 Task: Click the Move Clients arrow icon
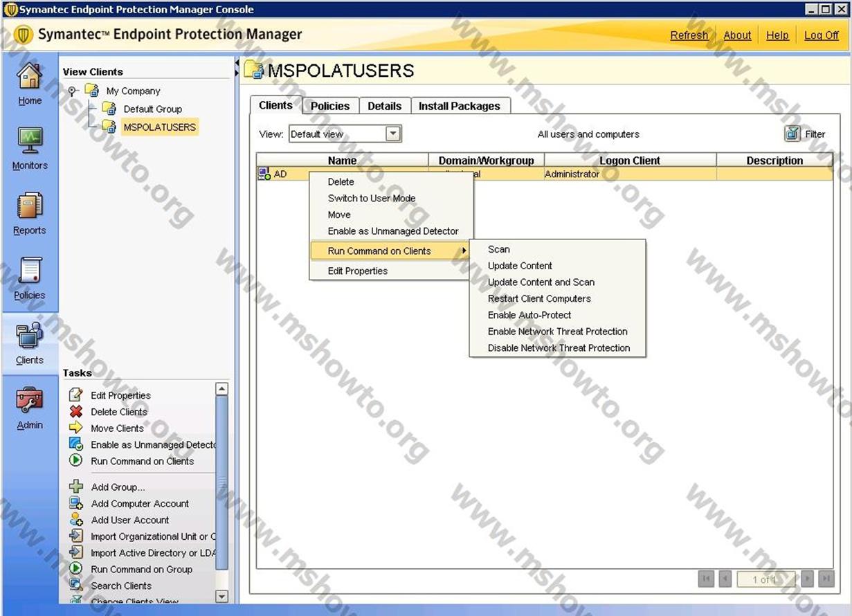click(x=76, y=428)
